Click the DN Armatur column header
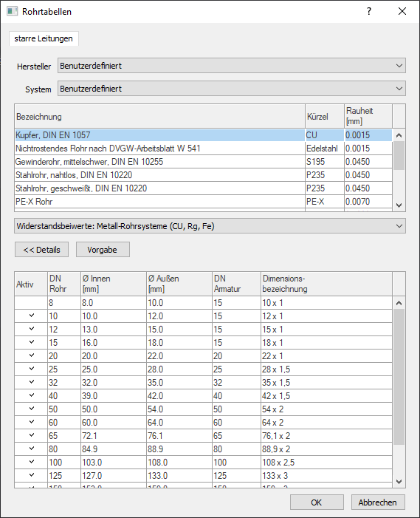 [236, 284]
